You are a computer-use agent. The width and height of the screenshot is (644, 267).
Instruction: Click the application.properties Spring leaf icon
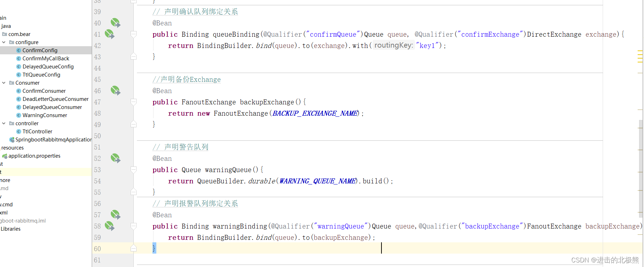(x=5, y=156)
